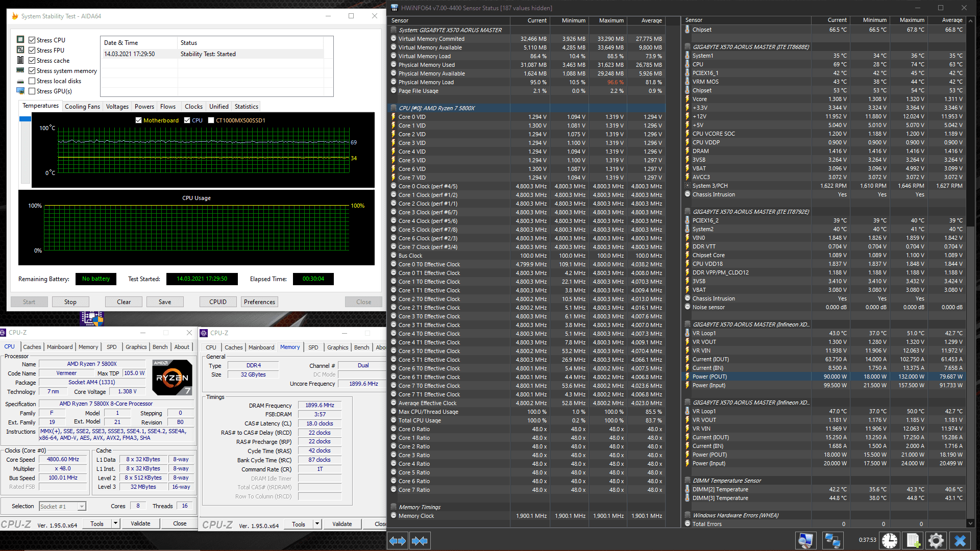Viewport: 980px width, 551px height.
Task: Collapse the DIMM Temperature Sensor group
Action: [x=688, y=481]
